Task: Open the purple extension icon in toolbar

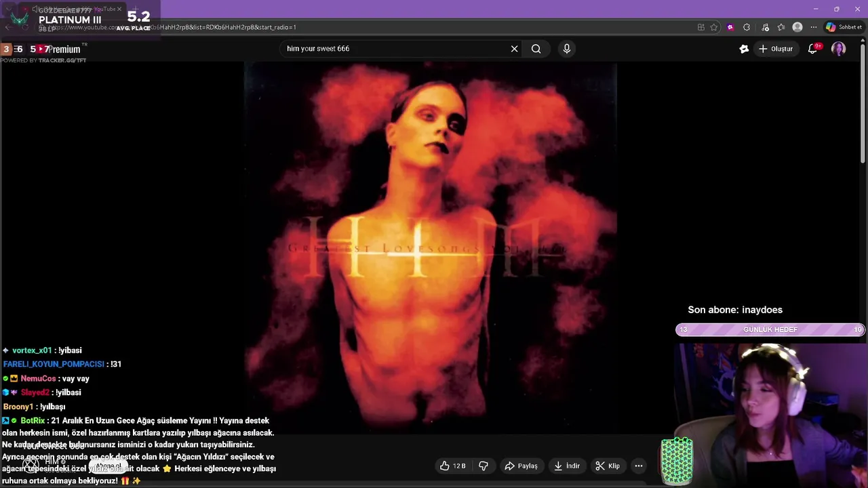Action: point(730,27)
